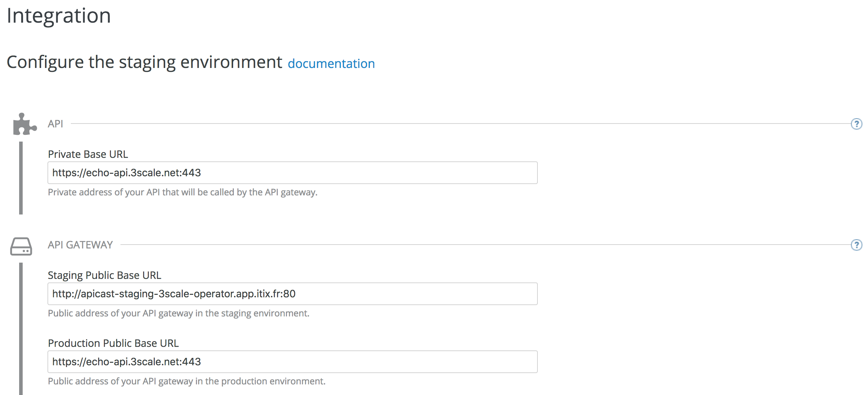Viewport: 868px width, 395px height.
Task: Open help for the API section
Action: click(856, 124)
